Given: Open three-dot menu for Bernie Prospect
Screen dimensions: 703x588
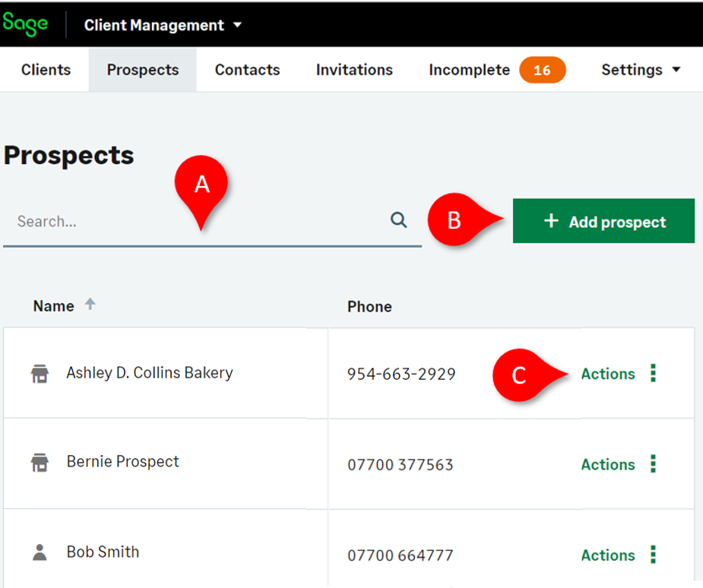Looking at the screenshot, I should pyautogui.click(x=653, y=464).
